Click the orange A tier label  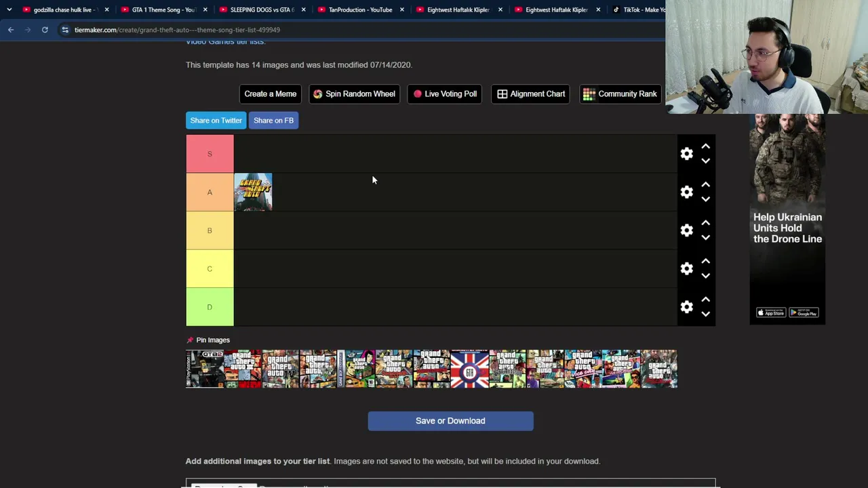pos(210,192)
